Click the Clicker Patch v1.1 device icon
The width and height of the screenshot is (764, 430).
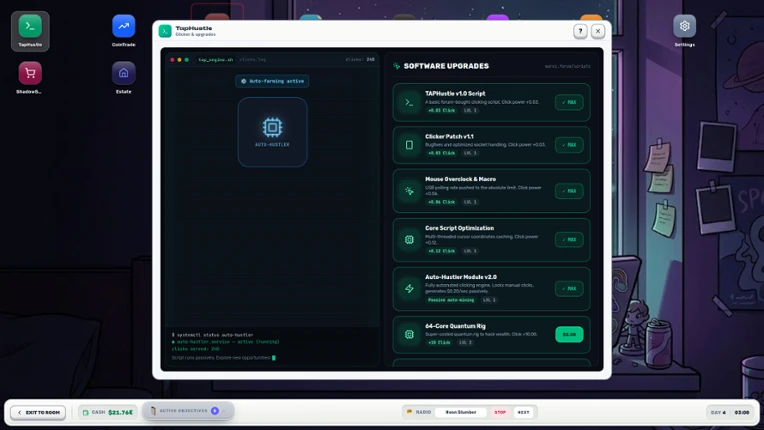tap(409, 145)
